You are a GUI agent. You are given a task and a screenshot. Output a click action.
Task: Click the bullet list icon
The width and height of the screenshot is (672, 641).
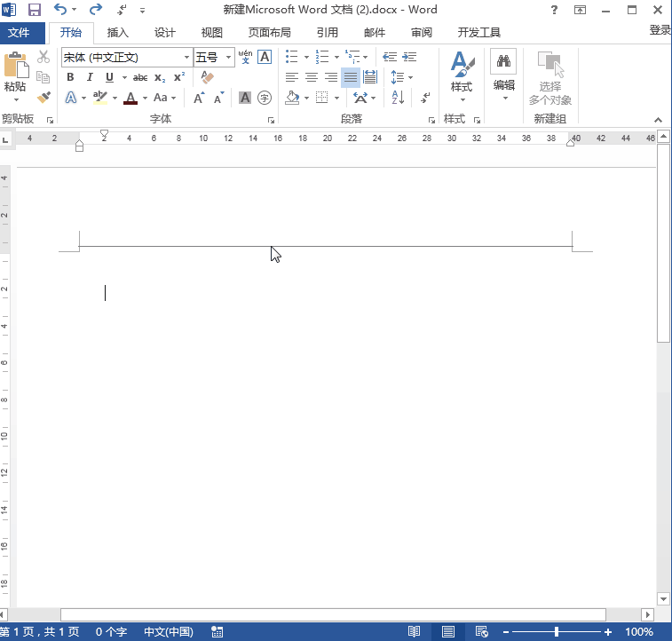point(292,57)
